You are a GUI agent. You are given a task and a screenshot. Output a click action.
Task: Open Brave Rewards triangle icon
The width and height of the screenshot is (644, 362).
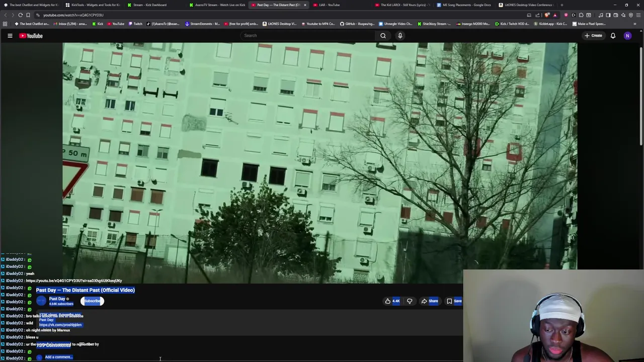click(x=555, y=15)
